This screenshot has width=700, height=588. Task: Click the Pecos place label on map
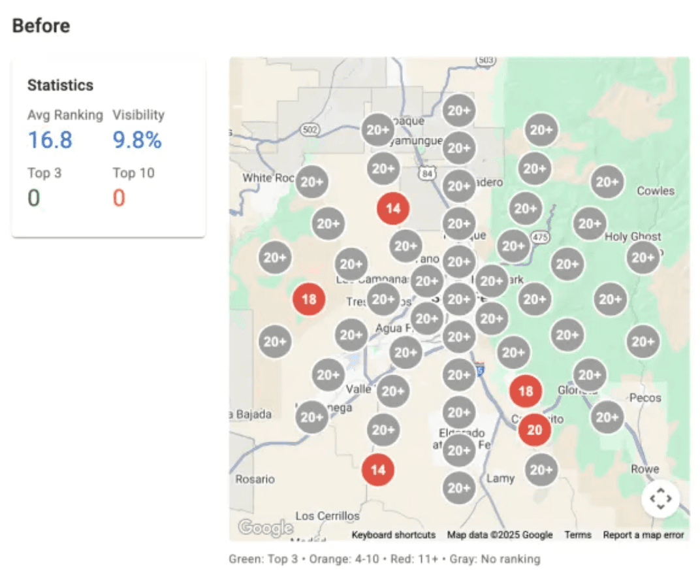point(645,397)
